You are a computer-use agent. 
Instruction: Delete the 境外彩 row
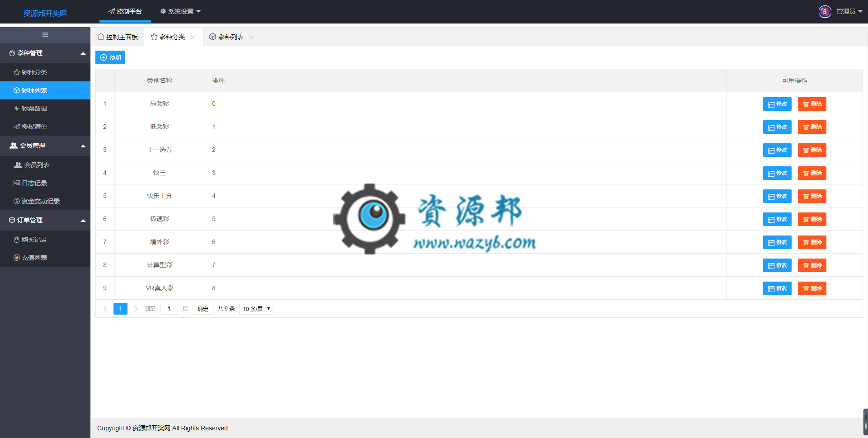coord(812,242)
